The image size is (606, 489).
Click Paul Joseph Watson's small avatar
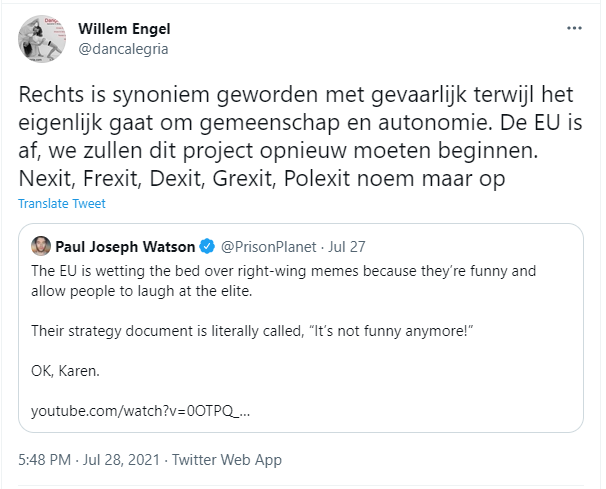coord(41,246)
